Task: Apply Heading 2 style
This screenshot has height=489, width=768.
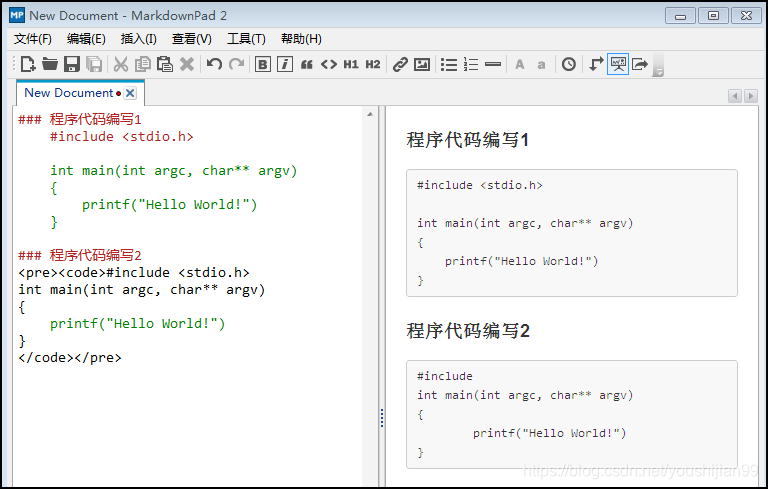Action: 373,64
